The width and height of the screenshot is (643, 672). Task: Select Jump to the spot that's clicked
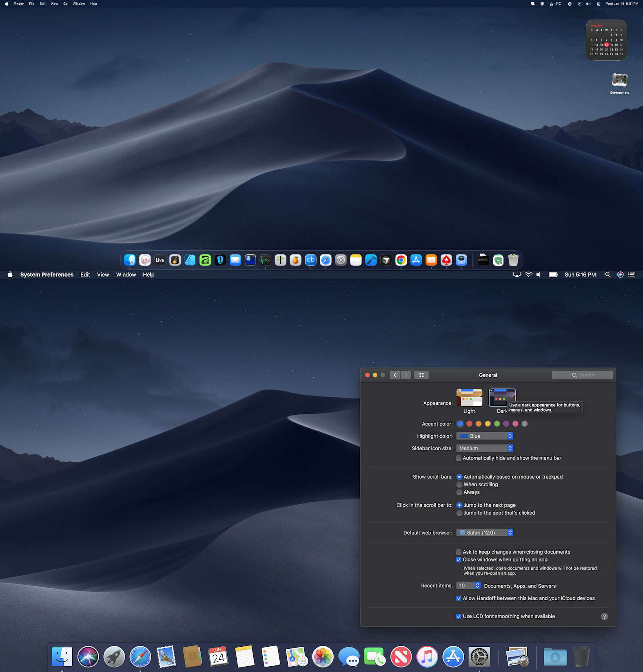[x=459, y=513]
